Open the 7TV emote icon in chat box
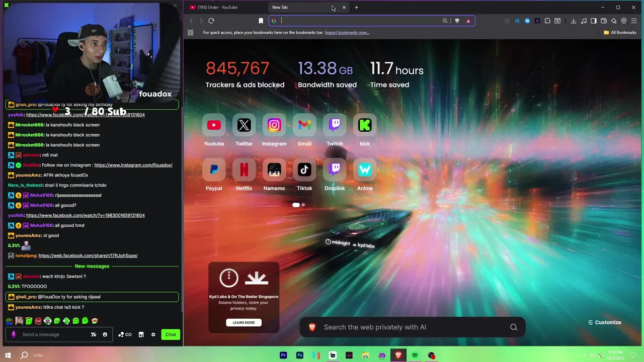Image resolution: width=644 pixels, height=362 pixels. 93,334
